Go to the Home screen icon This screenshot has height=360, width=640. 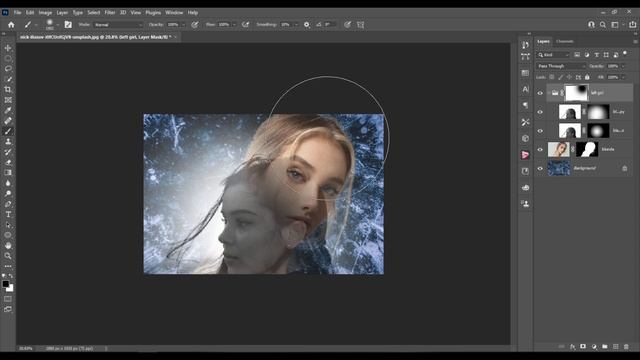pyautogui.click(x=11, y=24)
